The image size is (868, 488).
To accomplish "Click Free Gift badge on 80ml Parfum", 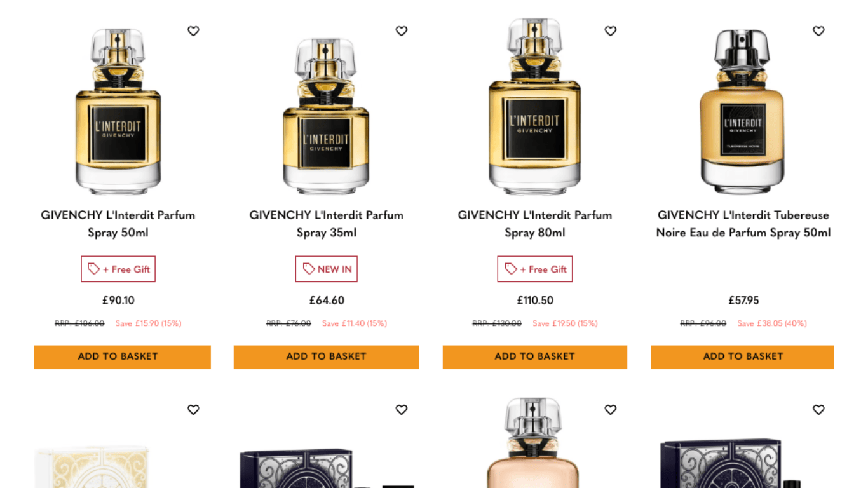I will (x=535, y=269).
